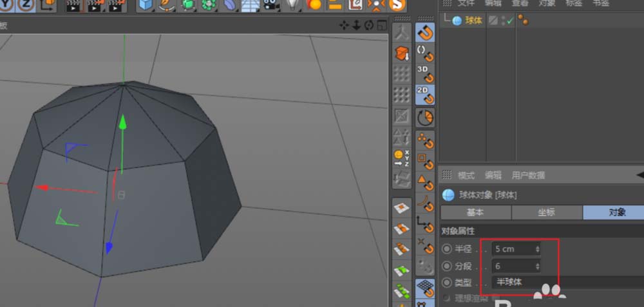Select 3D Snapping mode
644x307 pixels.
click(x=425, y=74)
